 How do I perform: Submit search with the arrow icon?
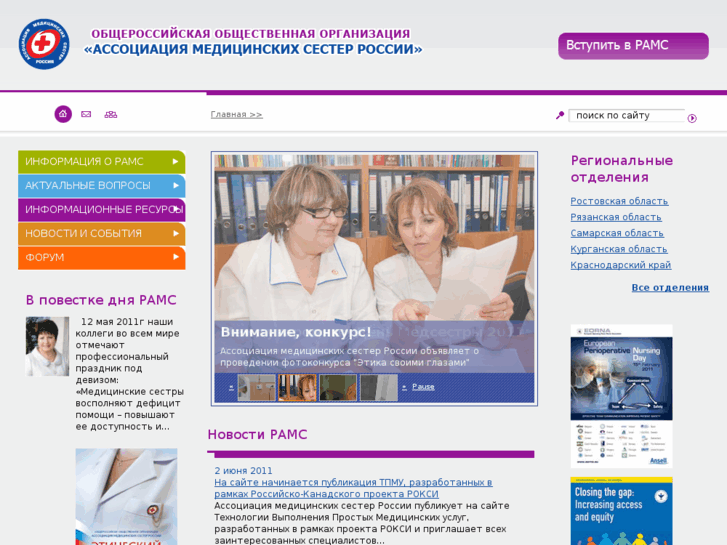pyautogui.click(x=692, y=118)
